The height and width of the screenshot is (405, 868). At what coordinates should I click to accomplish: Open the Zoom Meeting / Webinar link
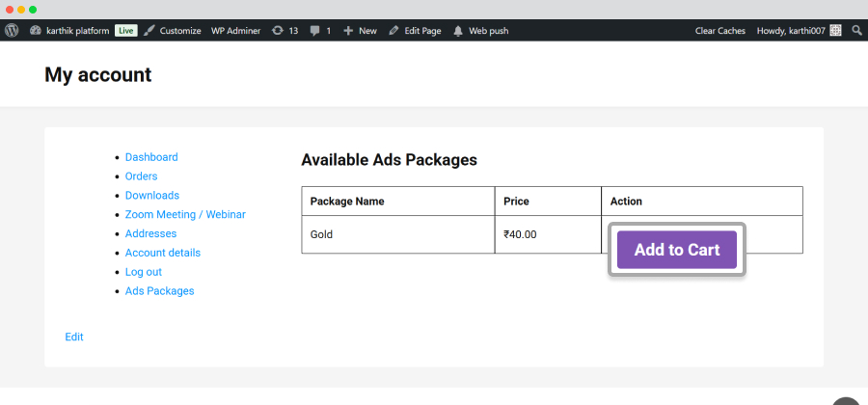pyautogui.click(x=185, y=214)
